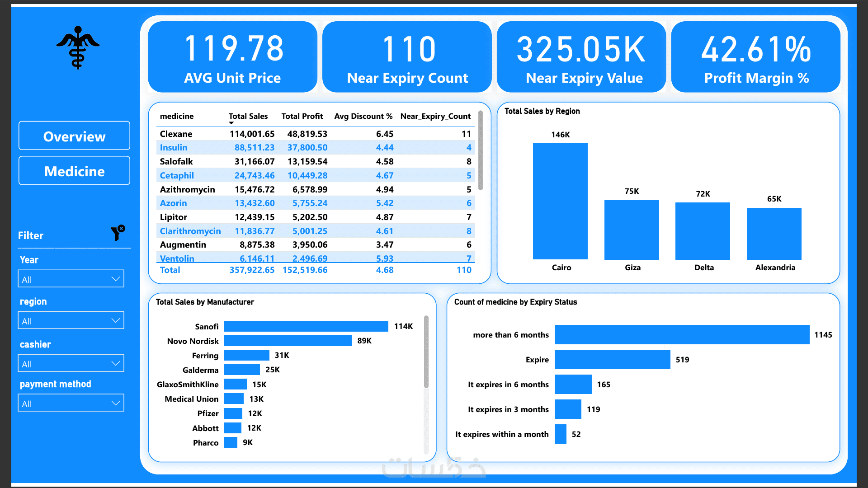
Task: Sort by the Total Profit column header
Action: 302,116
